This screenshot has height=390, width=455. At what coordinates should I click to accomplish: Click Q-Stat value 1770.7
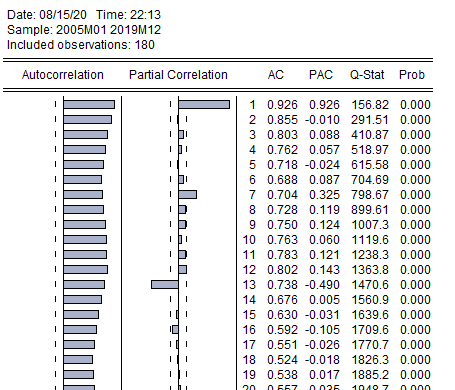click(370, 345)
